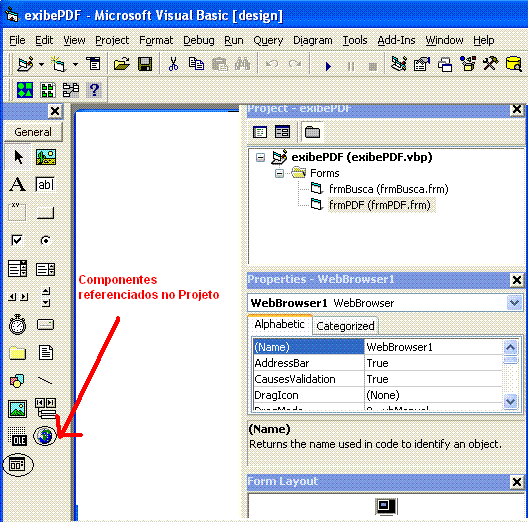Viewport: 528px width, 522px height.
Task: Select the boxed control below OLE
Action: (17, 465)
